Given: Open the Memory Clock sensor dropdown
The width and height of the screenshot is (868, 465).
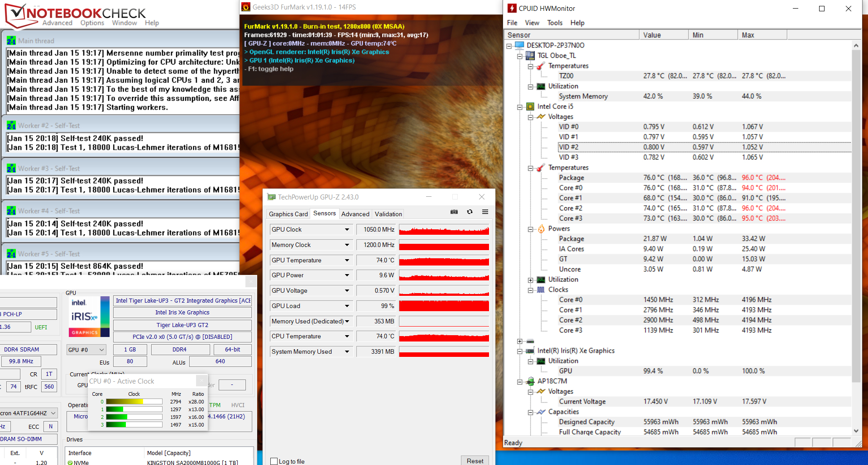Looking at the screenshot, I should coord(347,245).
